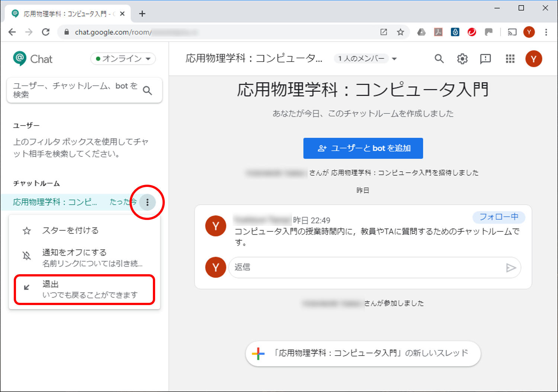Open the オンライン status dropdown

(x=123, y=59)
